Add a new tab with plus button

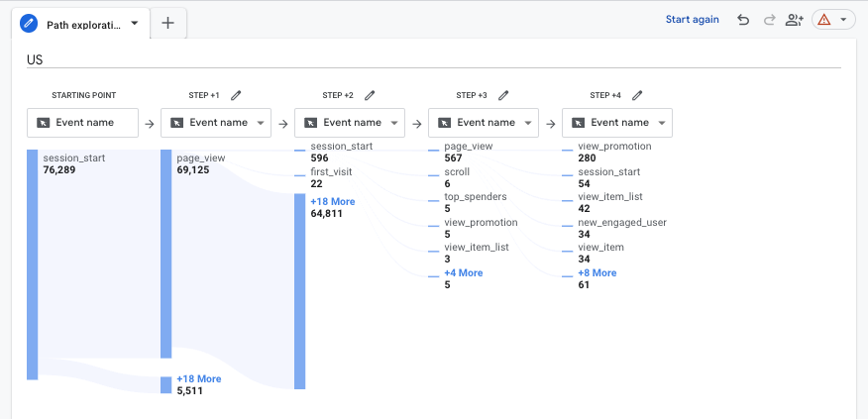167,23
